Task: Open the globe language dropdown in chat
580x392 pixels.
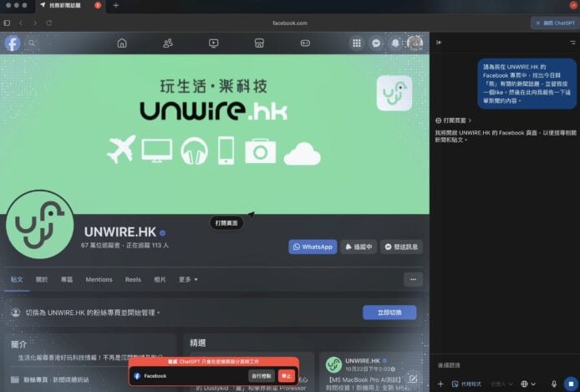Action: click(527, 384)
